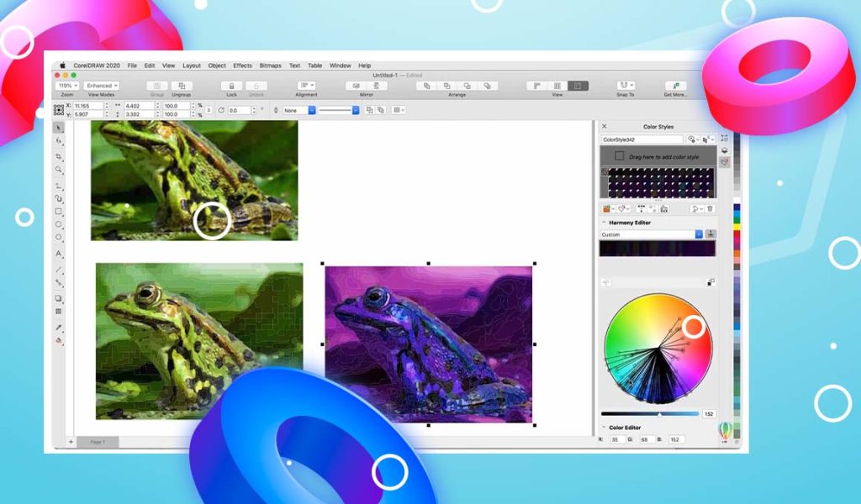This screenshot has width=861, height=504.
Task: Add a new page with plus button
Action: 71,442
